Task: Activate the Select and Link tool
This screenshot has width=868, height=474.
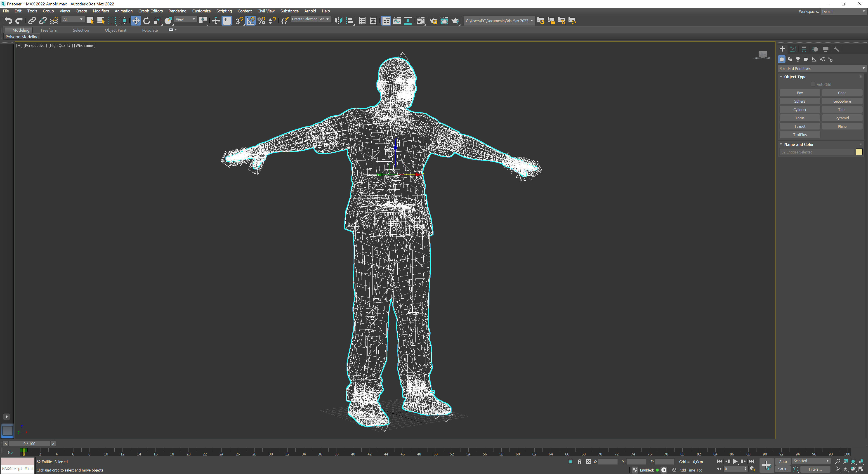Action: point(32,21)
